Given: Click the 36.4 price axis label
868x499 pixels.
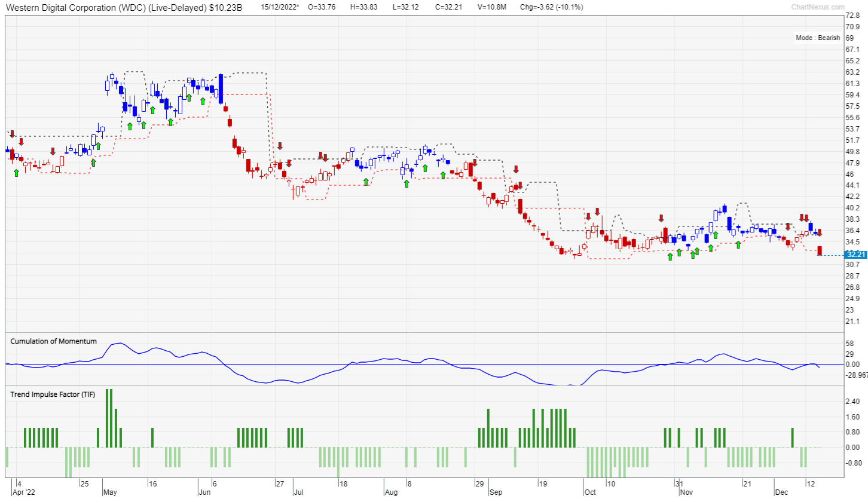Looking at the screenshot, I should [x=853, y=231].
